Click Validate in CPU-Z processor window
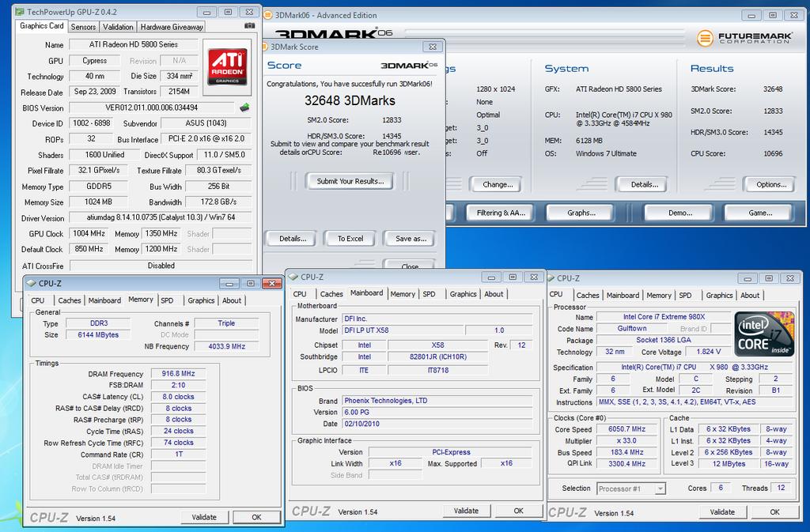 click(722, 512)
